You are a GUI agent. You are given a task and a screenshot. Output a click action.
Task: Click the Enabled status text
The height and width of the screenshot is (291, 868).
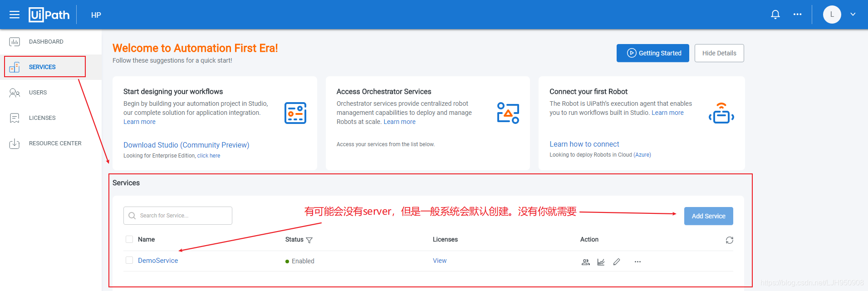303,261
